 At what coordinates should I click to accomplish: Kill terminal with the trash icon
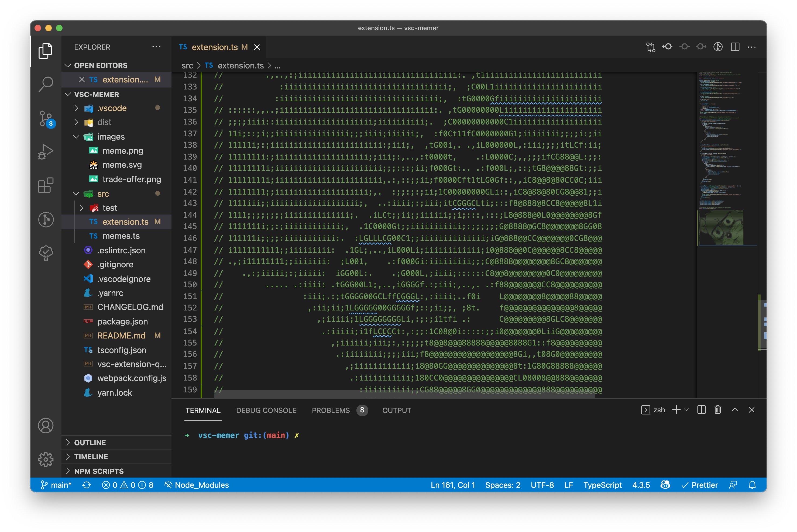(717, 410)
